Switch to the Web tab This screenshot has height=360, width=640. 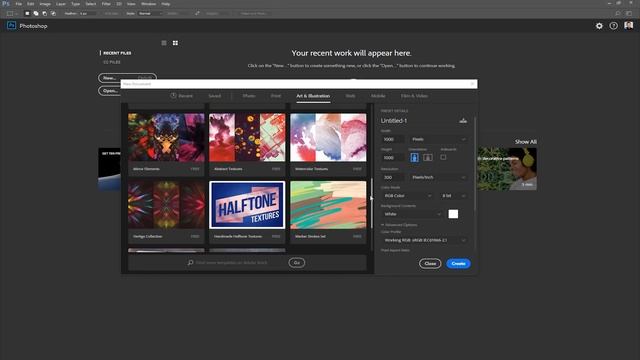pyautogui.click(x=350, y=96)
